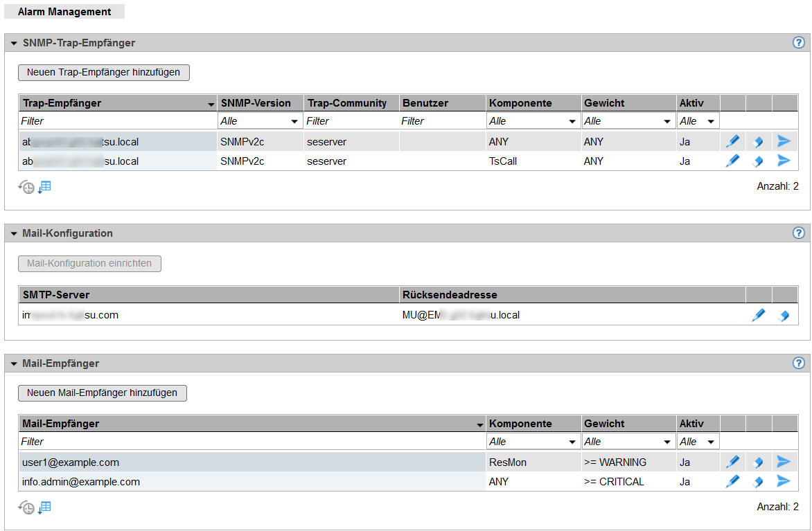Screen dimensions: 812x531
Task: Collapse the SNMP-Trap-Empfänger section
Action: [14, 43]
